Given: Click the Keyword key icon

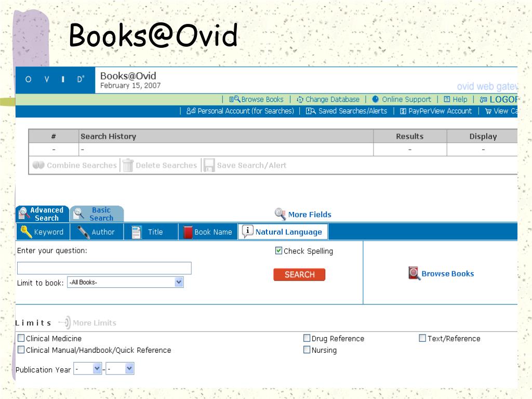Looking at the screenshot, I should coord(26,232).
